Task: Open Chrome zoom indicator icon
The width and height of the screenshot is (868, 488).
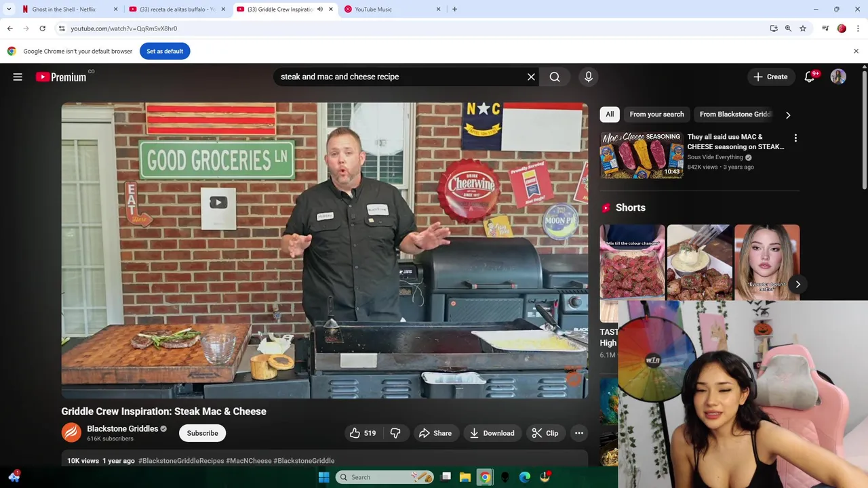Action: (x=788, y=28)
